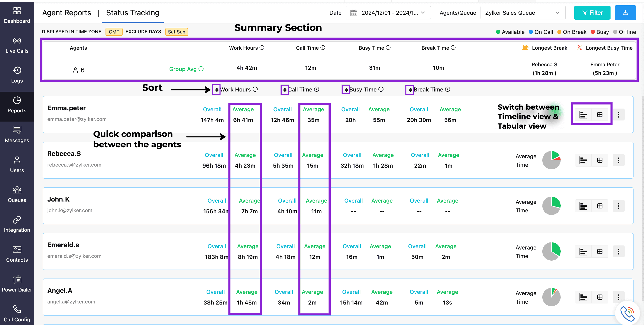Switch John.K row to tabular view

pos(599,206)
